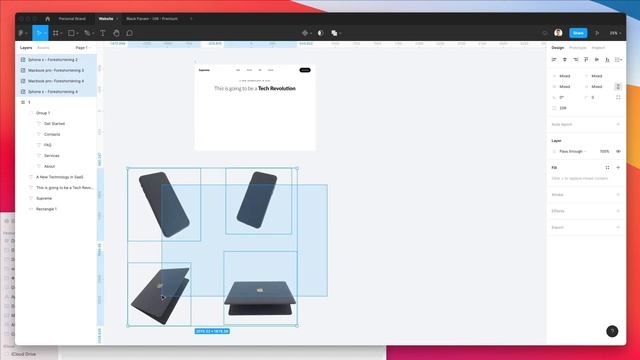Click the layer opacity 100% field
640x360 pixels.
(x=604, y=151)
